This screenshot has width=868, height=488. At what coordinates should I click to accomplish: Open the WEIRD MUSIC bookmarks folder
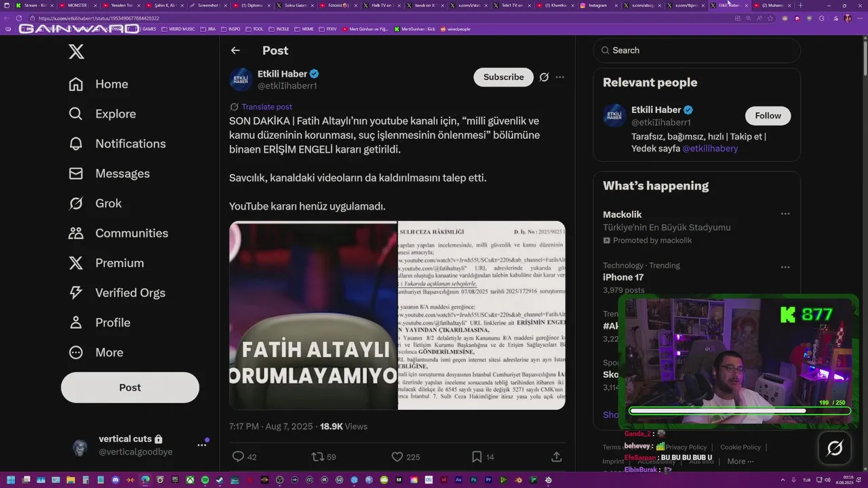coord(178,29)
